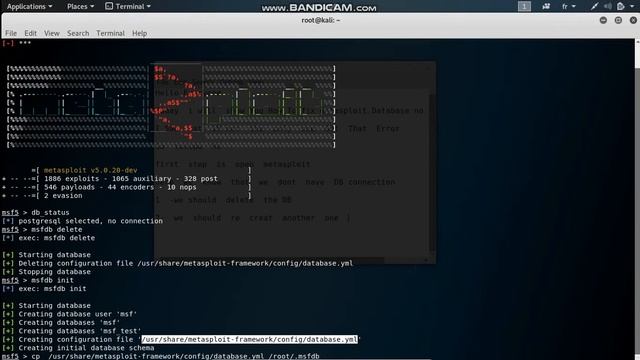Click 'postgresql selected, no connection' line
This screenshot has width=640, height=360.
pyautogui.click(x=82, y=221)
